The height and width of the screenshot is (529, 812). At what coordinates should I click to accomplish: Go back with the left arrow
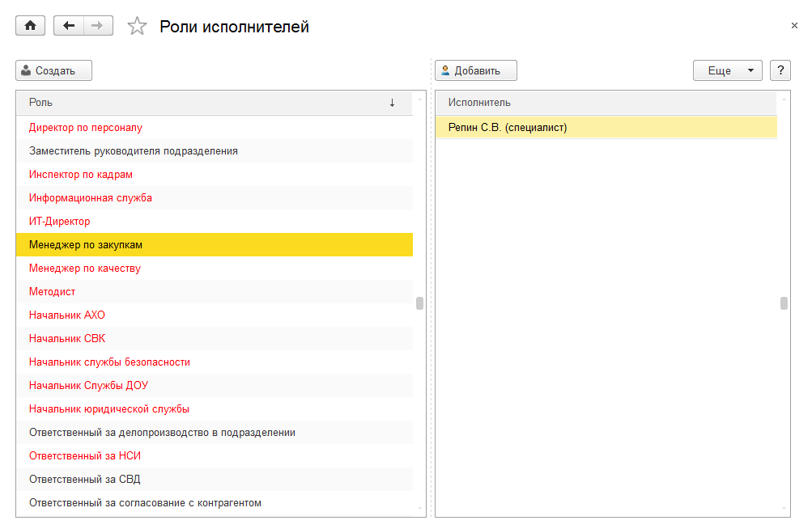pyautogui.click(x=68, y=26)
